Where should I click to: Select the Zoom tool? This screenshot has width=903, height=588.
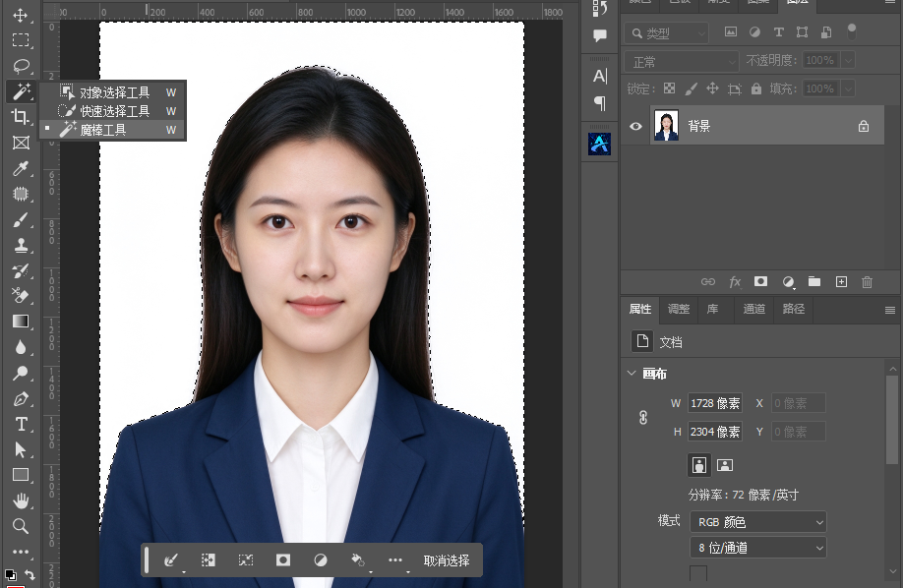[21, 526]
